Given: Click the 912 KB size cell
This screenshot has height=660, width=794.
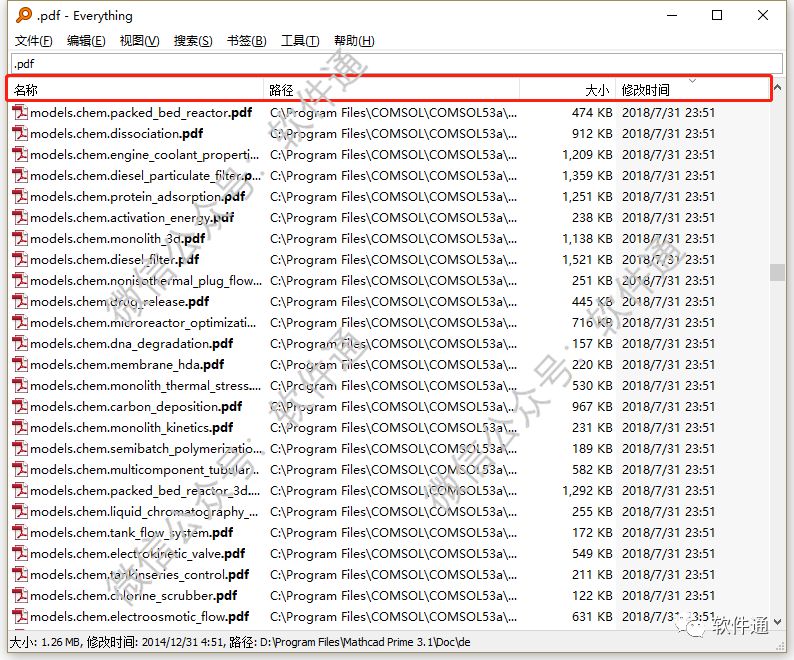Looking at the screenshot, I should coord(592,133).
